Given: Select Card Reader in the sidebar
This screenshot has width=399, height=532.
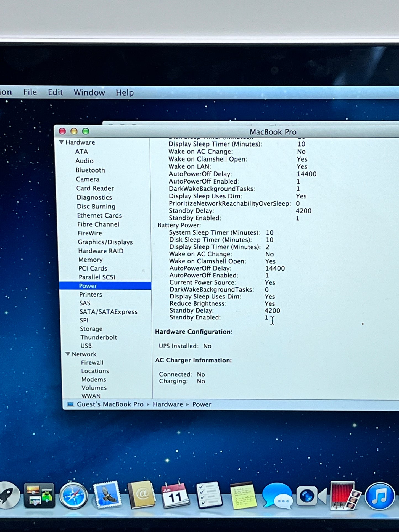Looking at the screenshot, I should 95,188.
